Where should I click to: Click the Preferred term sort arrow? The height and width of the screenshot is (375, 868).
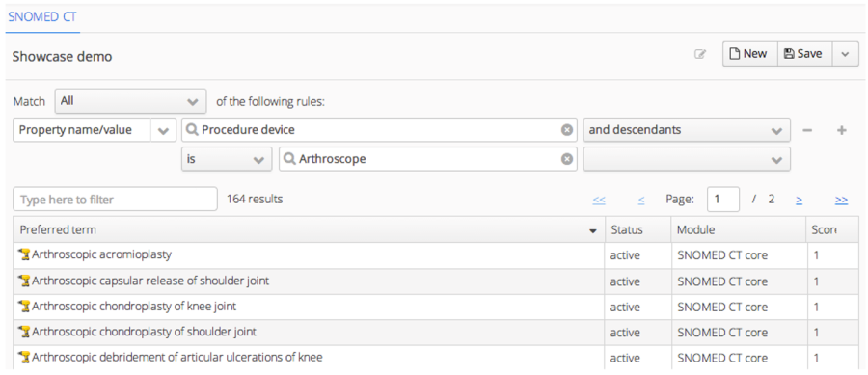593,230
